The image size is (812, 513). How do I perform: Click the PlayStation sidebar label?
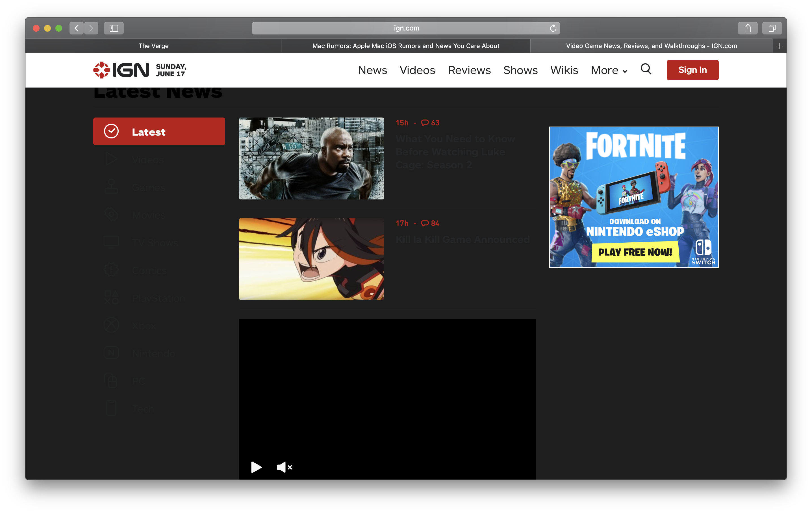coord(159,298)
